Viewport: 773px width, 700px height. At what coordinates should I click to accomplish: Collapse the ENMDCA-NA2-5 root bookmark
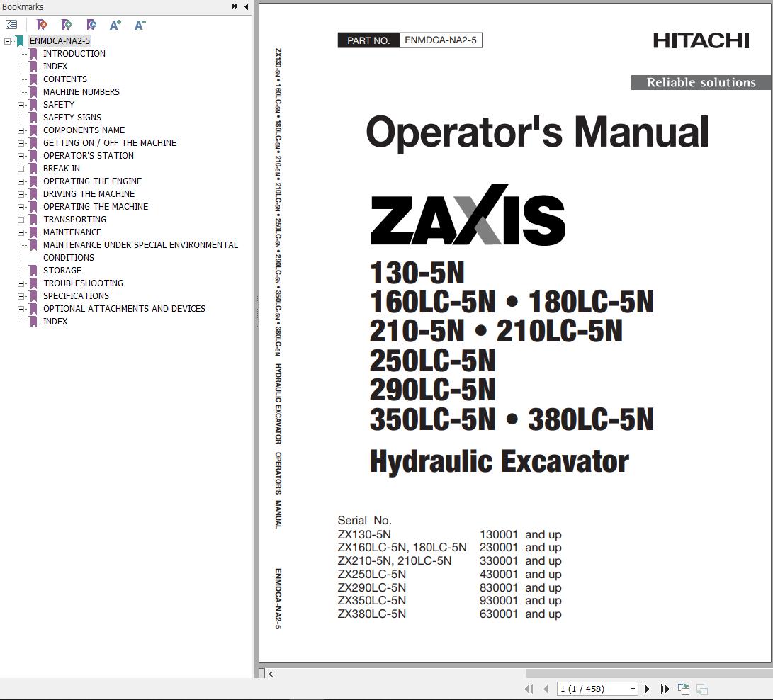(7, 41)
